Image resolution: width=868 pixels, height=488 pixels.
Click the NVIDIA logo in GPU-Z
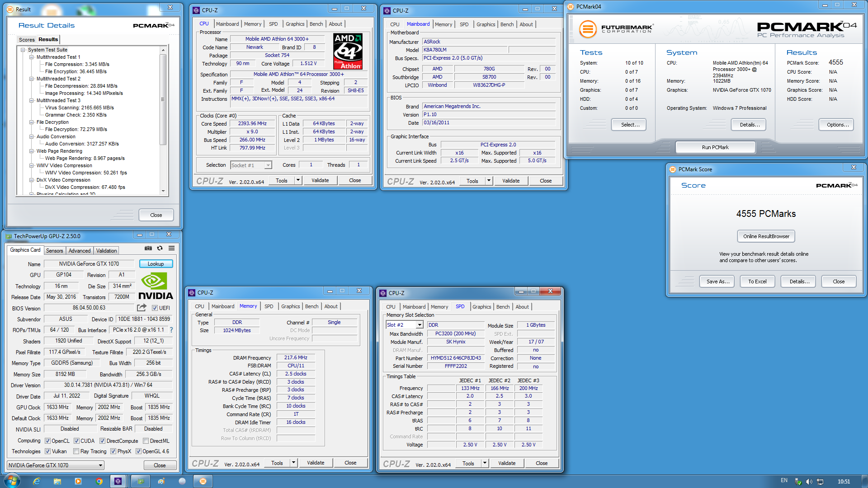click(156, 286)
